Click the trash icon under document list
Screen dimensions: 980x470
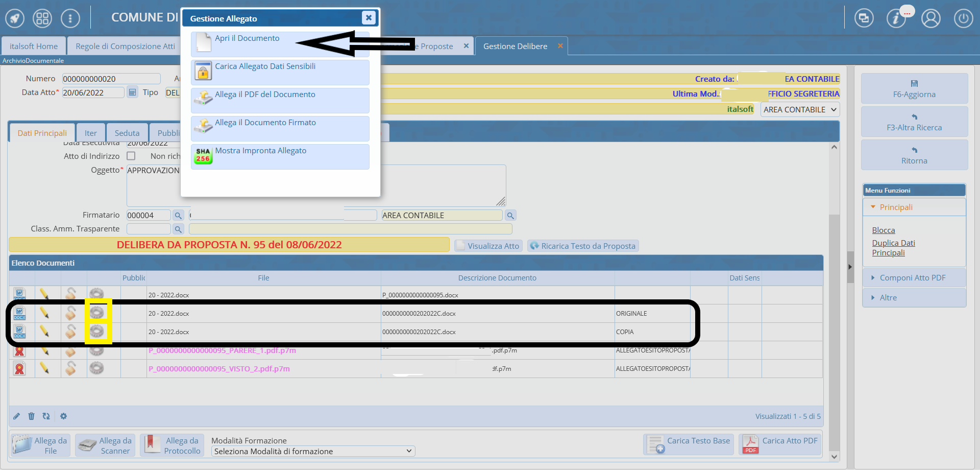[x=31, y=416]
